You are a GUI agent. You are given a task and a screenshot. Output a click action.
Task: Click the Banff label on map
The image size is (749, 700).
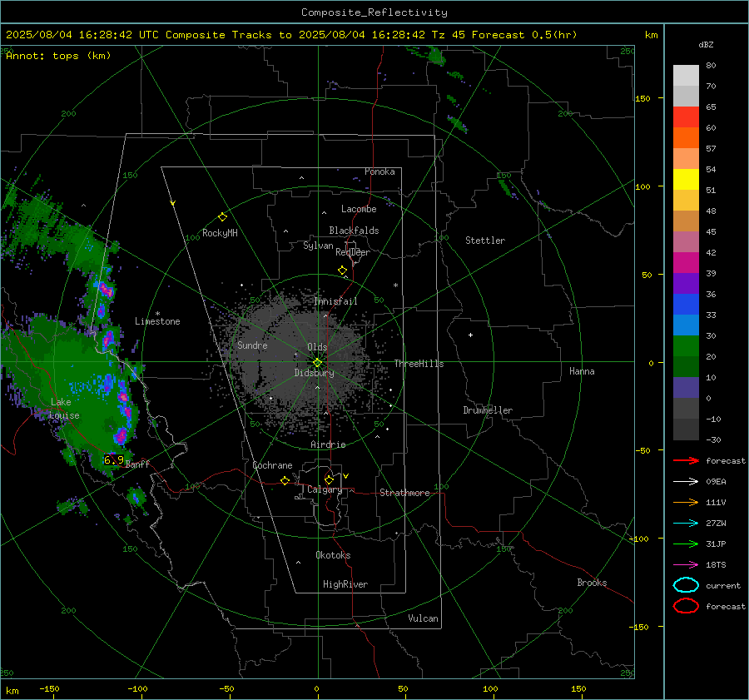[137, 464]
